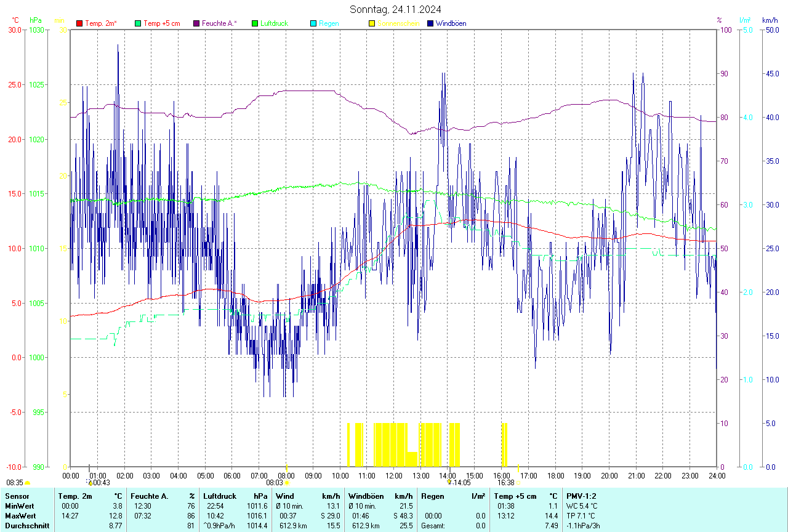Click the pressure trend '^0.9hPa/h'
The width and height of the screenshot is (788, 532).
coord(219,525)
